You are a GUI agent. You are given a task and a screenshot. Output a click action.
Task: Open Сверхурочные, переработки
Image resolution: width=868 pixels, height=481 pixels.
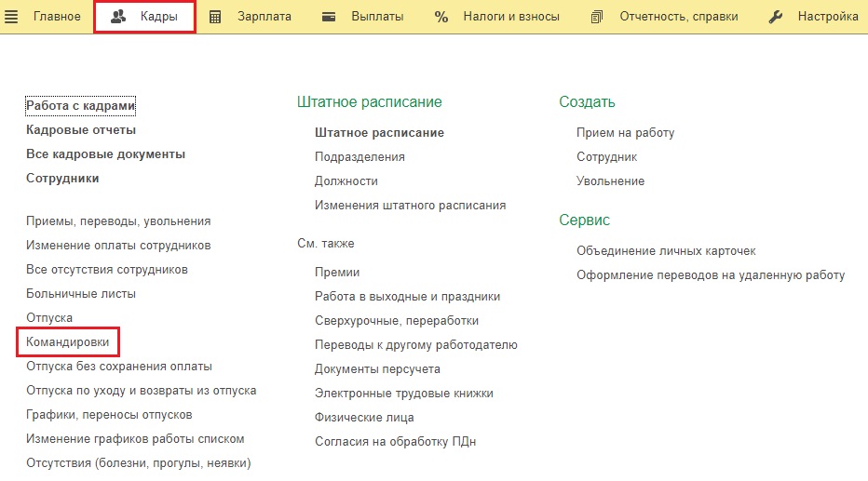(397, 321)
